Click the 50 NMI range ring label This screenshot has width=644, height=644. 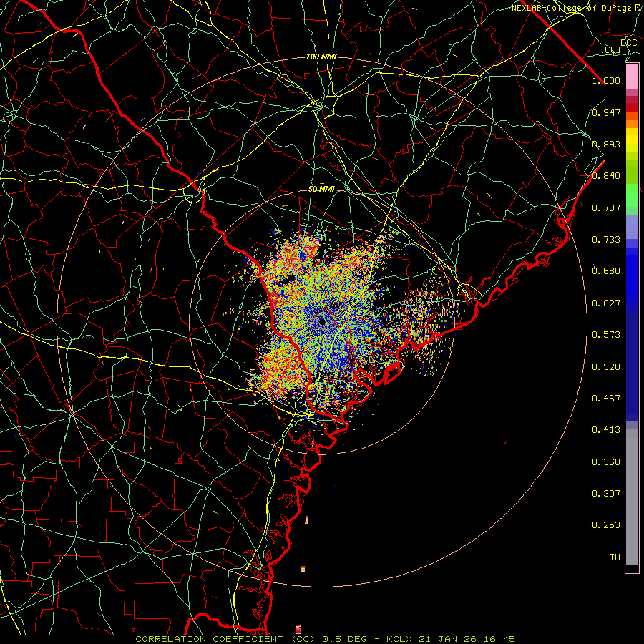click(321, 190)
